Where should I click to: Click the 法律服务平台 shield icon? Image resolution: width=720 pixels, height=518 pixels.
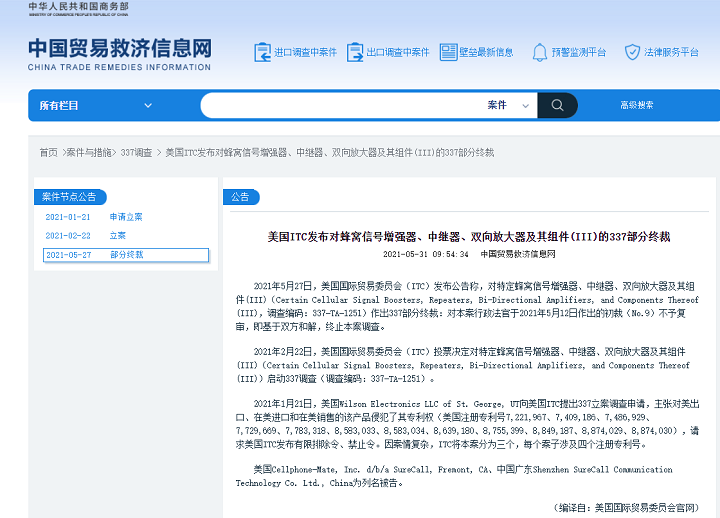[632, 52]
